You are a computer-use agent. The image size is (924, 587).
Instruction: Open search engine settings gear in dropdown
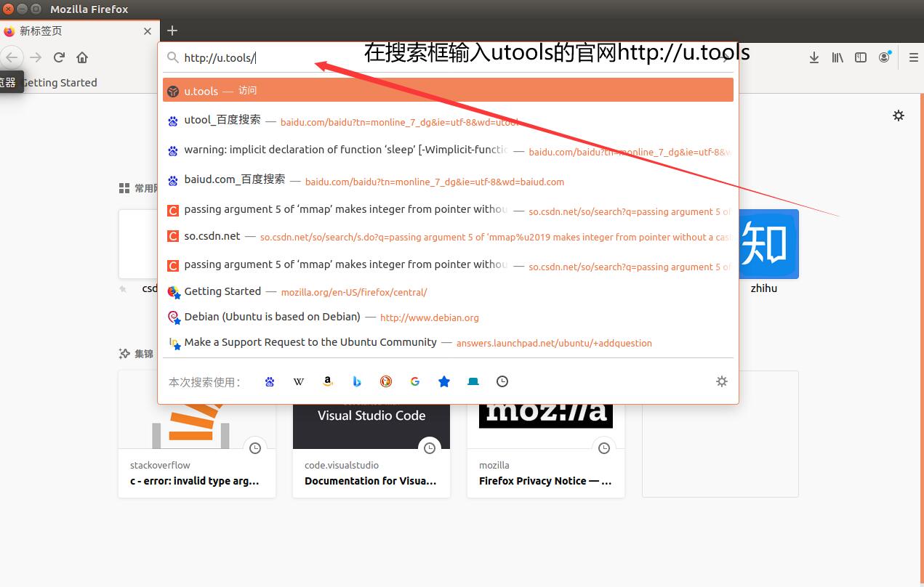(721, 381)
